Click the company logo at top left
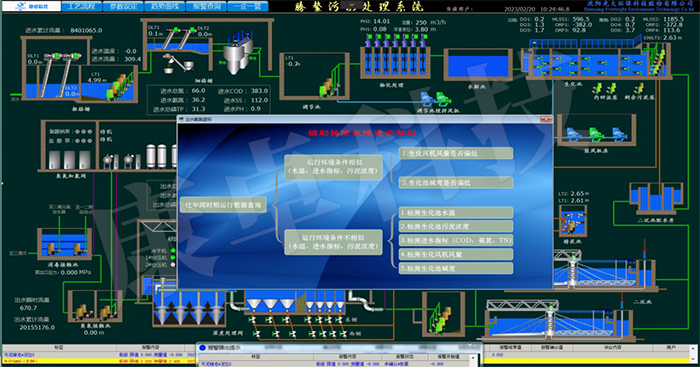The height and width of the screenshot is (367, 700). click(31, 6)
